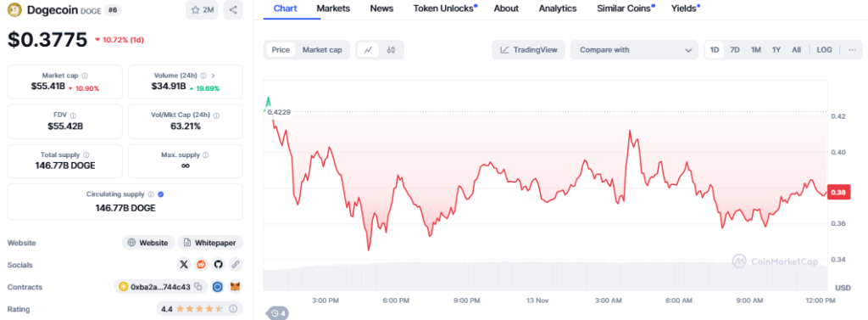
Task: Toggle chart to Market cap view
Action: (322, 50)
